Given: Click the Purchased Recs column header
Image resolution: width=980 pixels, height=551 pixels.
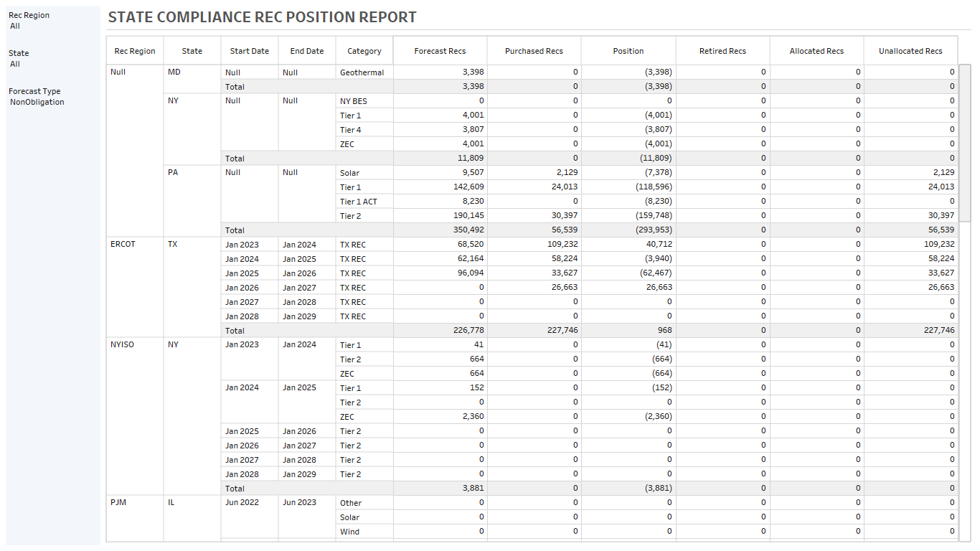Looking at the screenshot, I should 534,51.
